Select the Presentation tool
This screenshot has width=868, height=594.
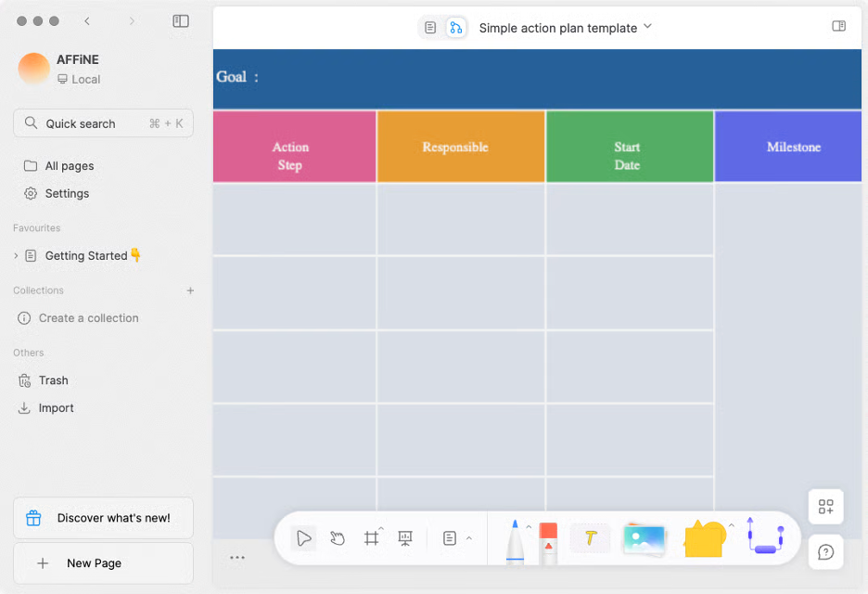[x=404, y=538]
